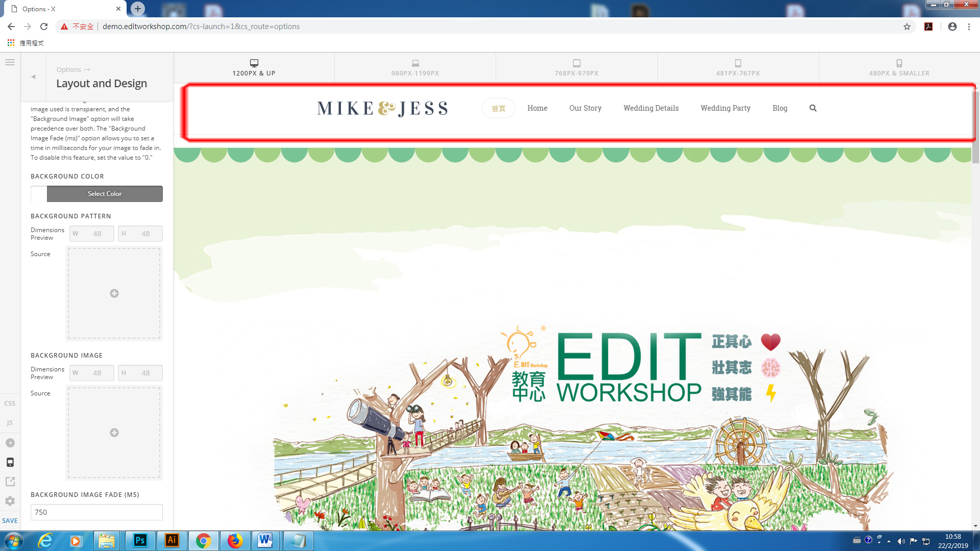Toggle the responsive device preview icon
The image size is (980, 551).
pos(10,462)
